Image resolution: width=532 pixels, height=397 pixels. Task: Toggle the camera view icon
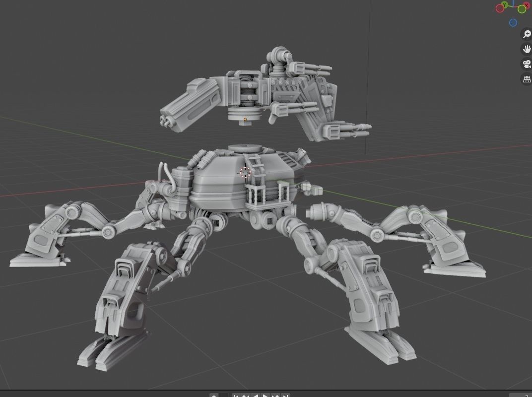click(527, 64)
